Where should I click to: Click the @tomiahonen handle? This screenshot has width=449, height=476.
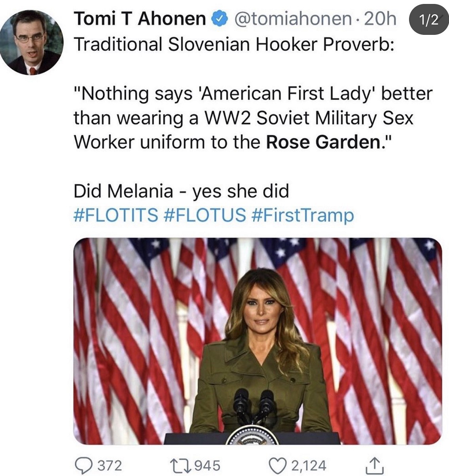pos(293,19)
